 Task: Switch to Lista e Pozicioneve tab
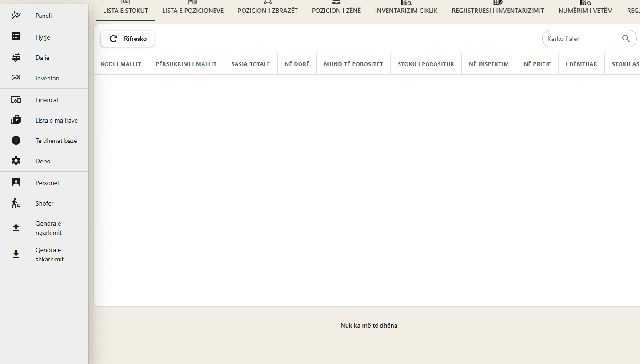click(193, 11)
